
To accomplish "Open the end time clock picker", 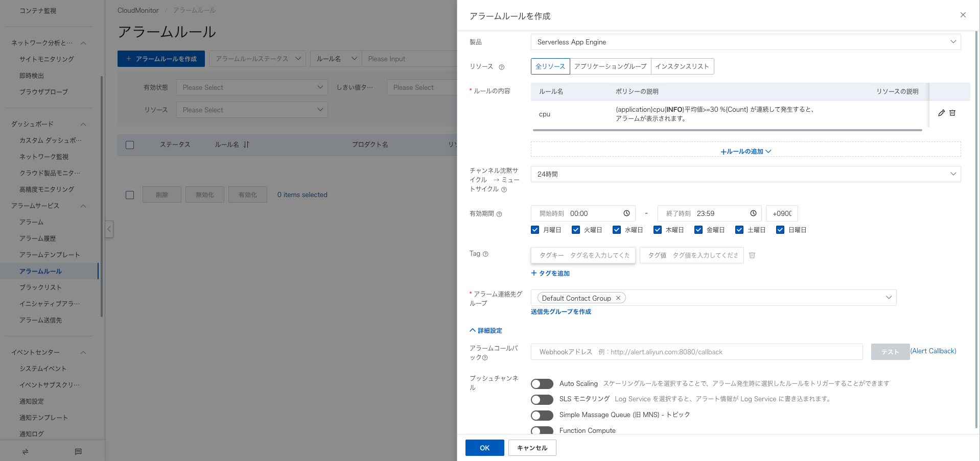I will coord(753,213).
